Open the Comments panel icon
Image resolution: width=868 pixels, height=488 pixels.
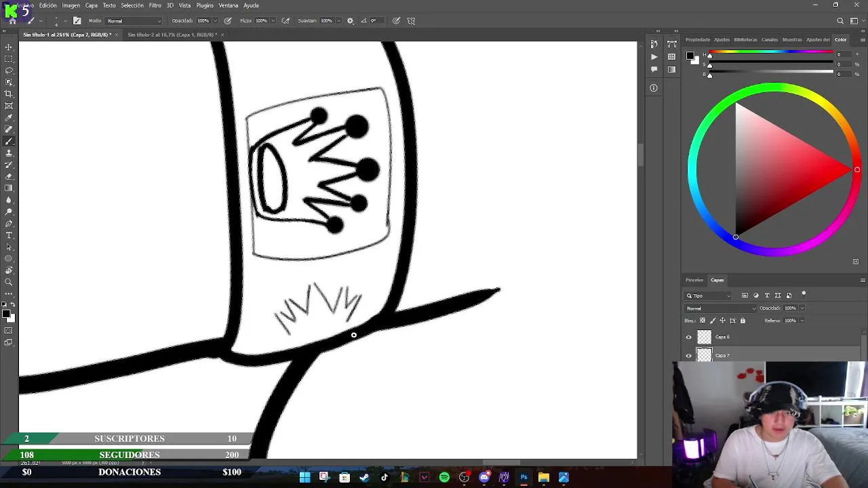click(654, 69)
